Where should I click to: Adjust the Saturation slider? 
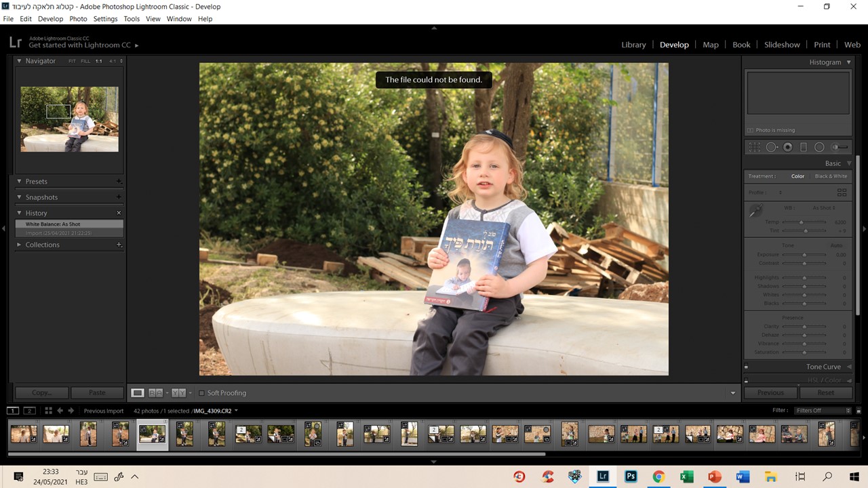click(804, 352)
